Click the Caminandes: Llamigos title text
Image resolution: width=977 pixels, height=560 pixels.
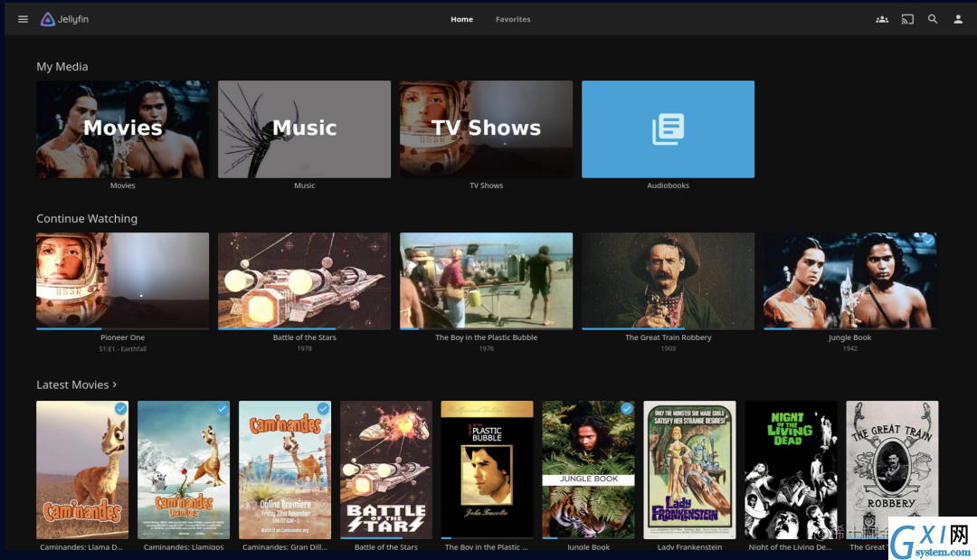(184, 547)
